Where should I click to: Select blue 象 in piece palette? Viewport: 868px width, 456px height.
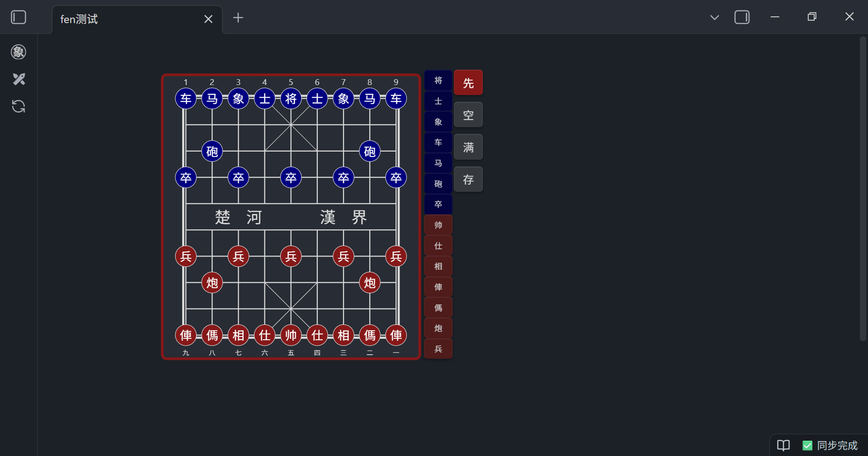(x=438, y=122)
